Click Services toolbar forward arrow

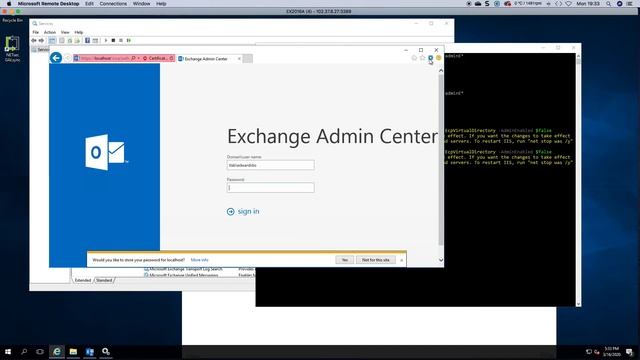pos(41,40)
